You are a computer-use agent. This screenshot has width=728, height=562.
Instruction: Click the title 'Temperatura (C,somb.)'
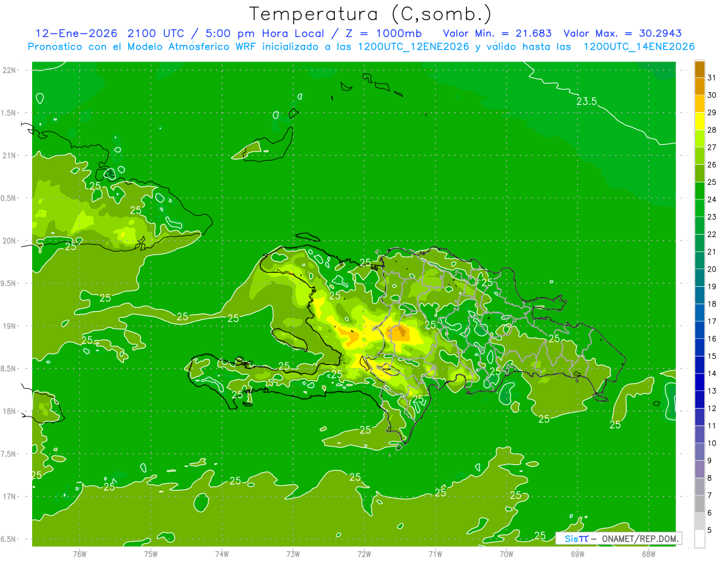(x=370, y=14)
